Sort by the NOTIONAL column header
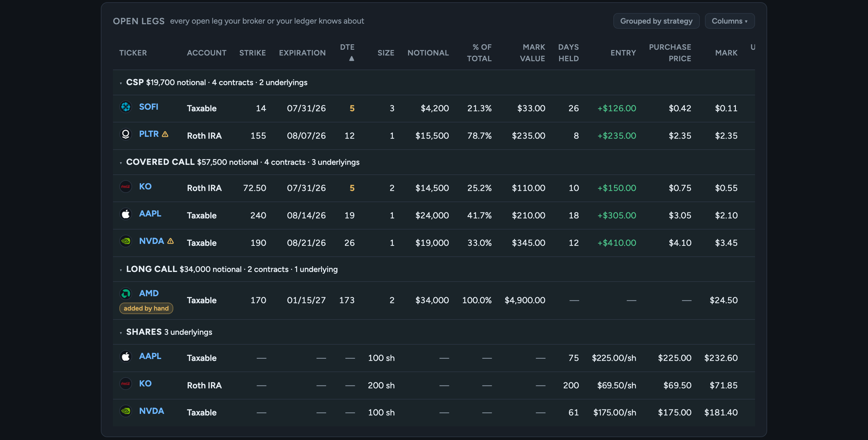868x440 pixels. coord(428,53)
